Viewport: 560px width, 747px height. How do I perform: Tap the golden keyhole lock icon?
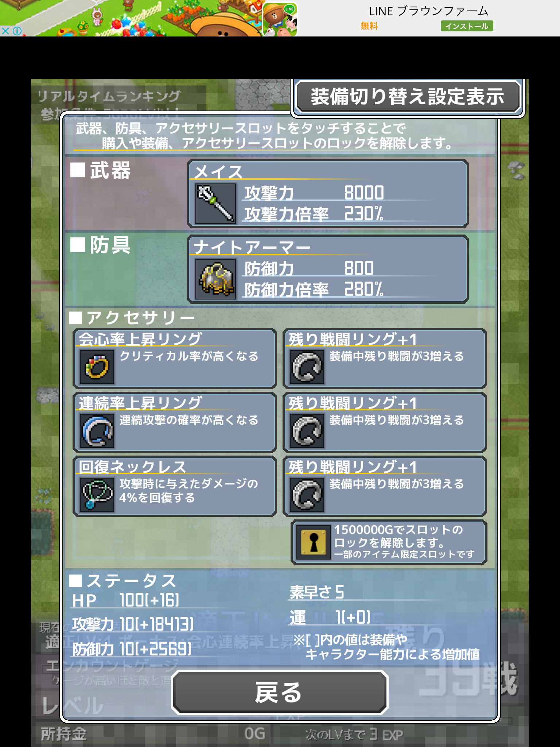click(x=314, y=542)
